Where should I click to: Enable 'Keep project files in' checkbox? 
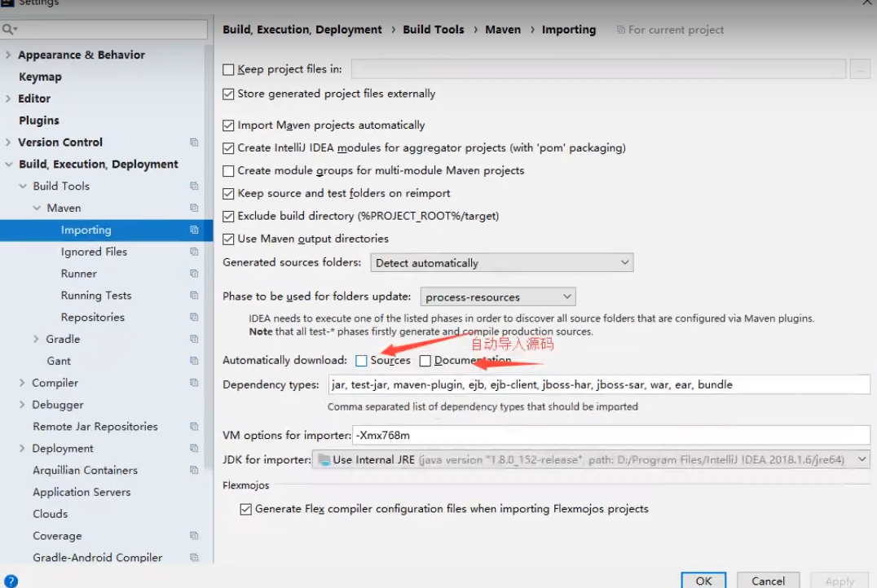point(228,69)
